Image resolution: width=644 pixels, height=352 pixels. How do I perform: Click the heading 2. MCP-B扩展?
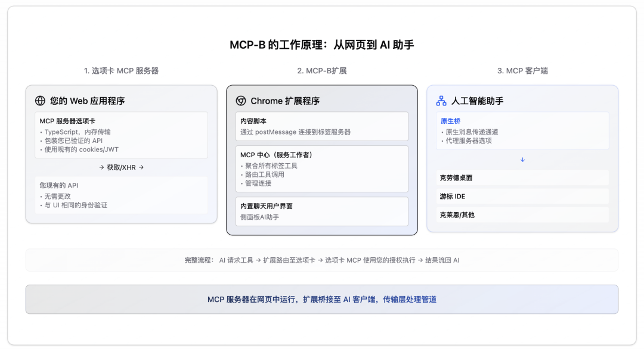click(322, 70)
